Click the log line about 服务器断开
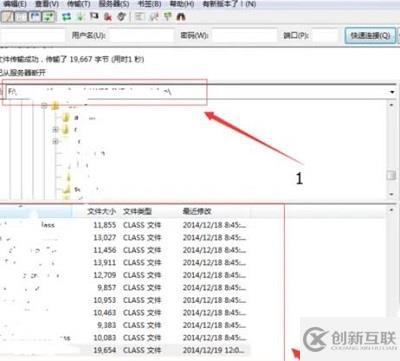Image resolution: width=400 pixels, height=361 pixels. (23, 73)
